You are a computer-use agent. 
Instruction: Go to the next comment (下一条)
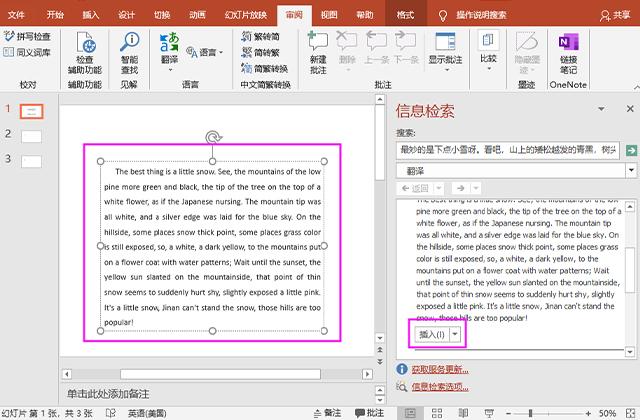click(x=406, y=48)
